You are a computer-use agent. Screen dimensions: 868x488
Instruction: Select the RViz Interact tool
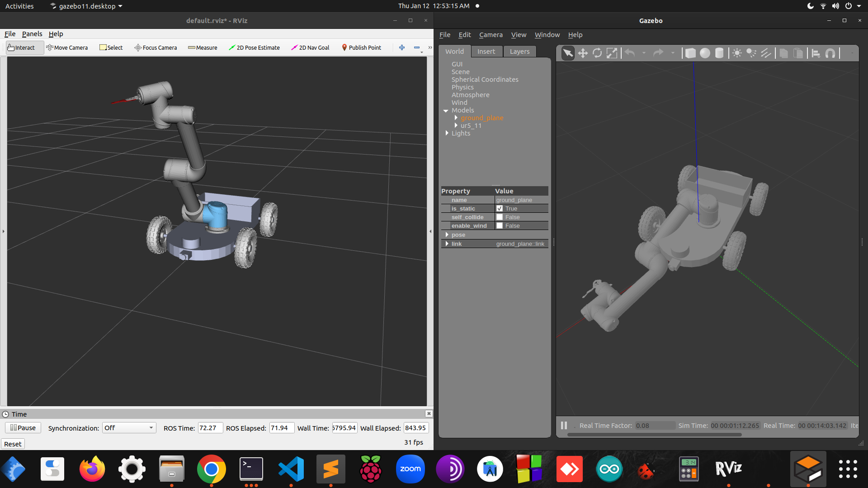[x=25, y=47]
